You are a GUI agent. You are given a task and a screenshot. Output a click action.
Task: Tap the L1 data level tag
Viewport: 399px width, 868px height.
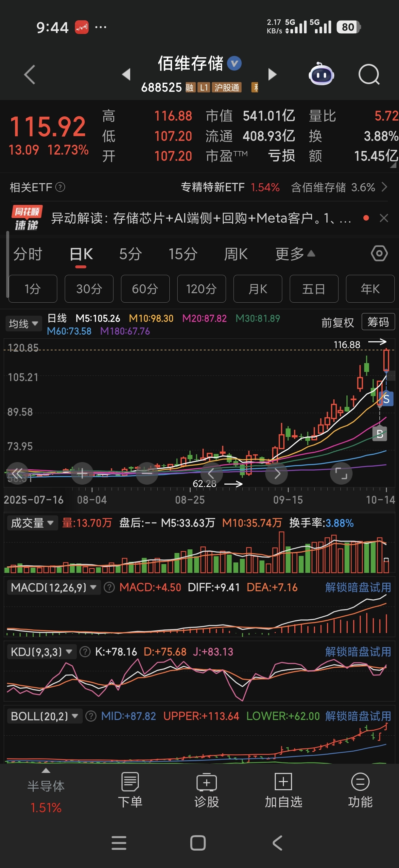(204, 88)
